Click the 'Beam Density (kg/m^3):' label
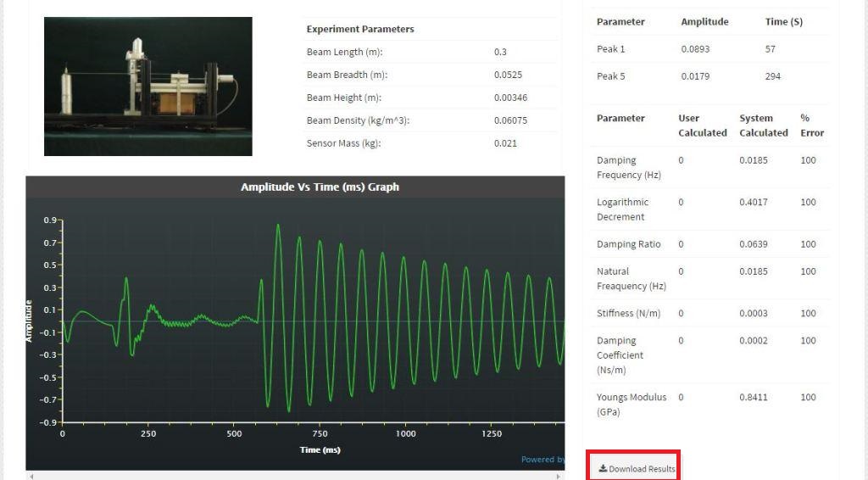The height and width of the screenshot is (480, 868). (x=359, y=120)
